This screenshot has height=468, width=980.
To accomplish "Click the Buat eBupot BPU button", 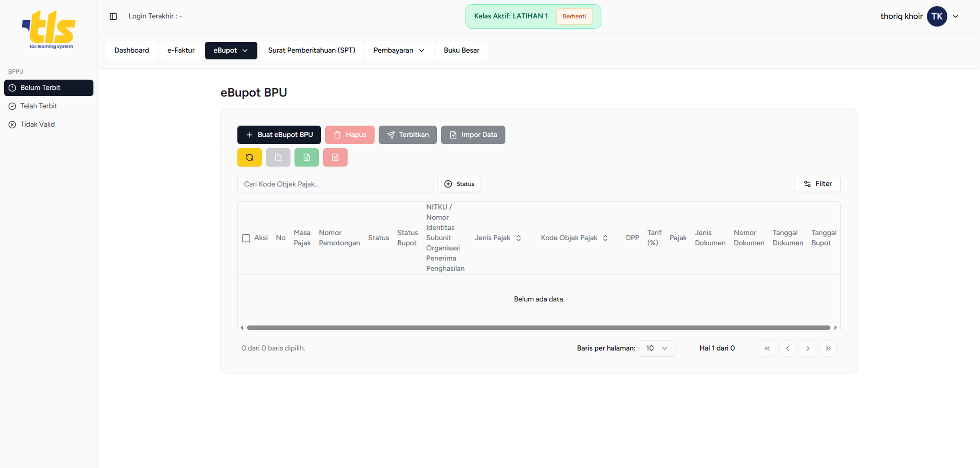I will pyautogui.click(x=279, y=135).
